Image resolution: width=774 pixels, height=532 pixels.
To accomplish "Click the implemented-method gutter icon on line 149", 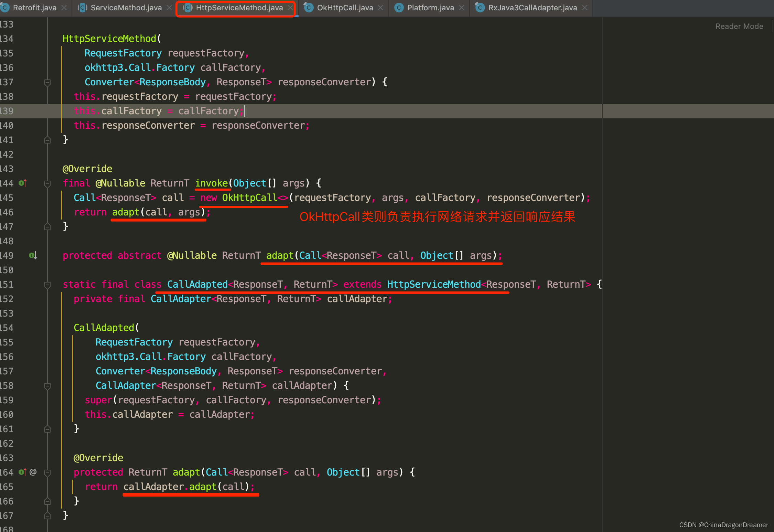I will [33, 255].
